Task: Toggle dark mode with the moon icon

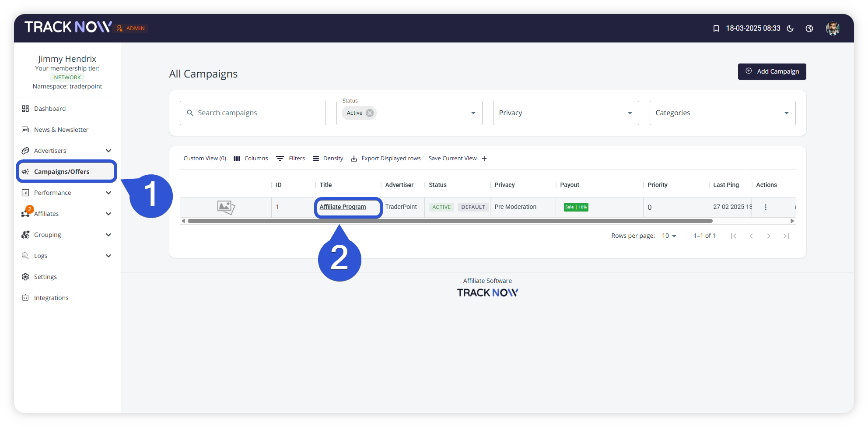Action: (790, 28)
